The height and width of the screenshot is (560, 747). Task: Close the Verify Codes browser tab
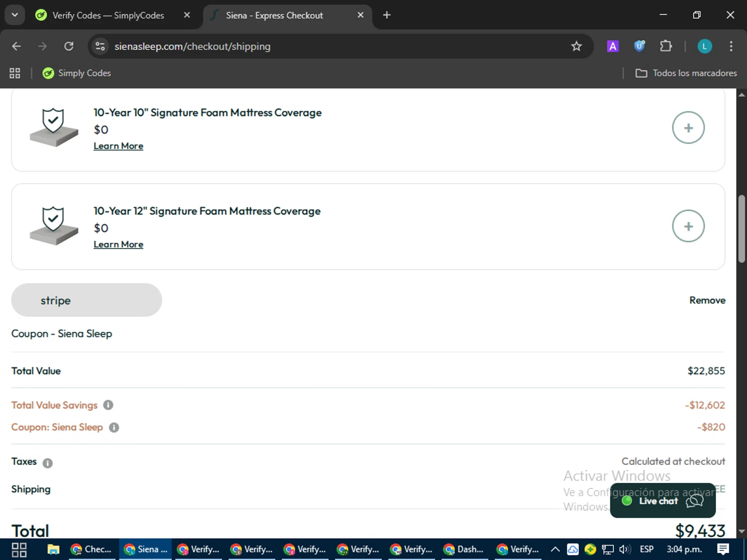(187, 15)
